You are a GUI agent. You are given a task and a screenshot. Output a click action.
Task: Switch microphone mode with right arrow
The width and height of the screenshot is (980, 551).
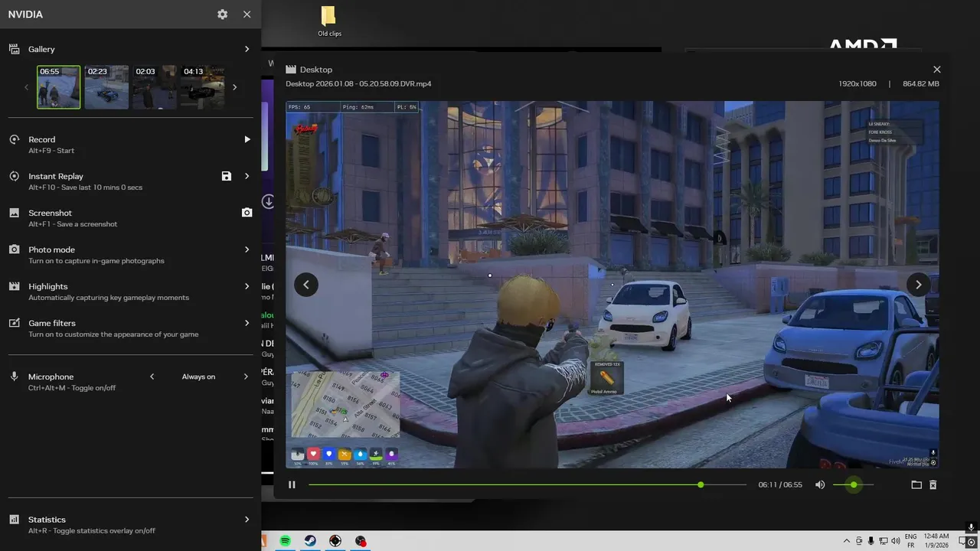pyautogui.click(x=246, y=377)
